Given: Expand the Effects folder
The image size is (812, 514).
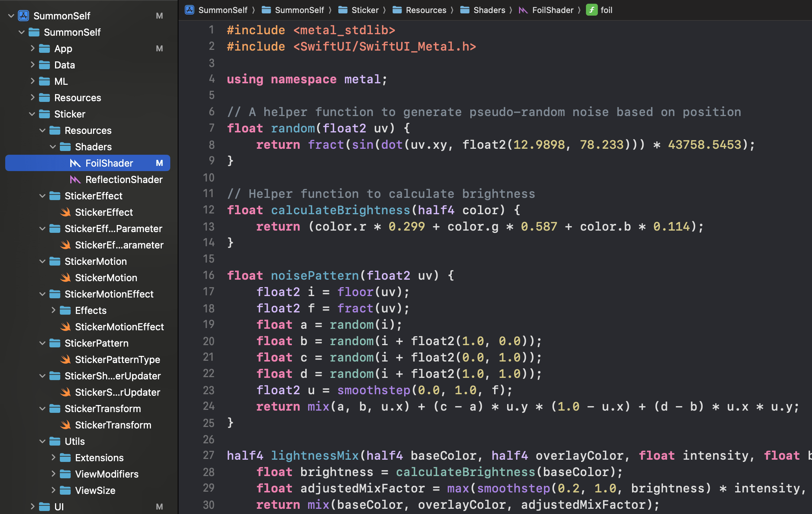Looking at the screenshot, I should point(53,310).
